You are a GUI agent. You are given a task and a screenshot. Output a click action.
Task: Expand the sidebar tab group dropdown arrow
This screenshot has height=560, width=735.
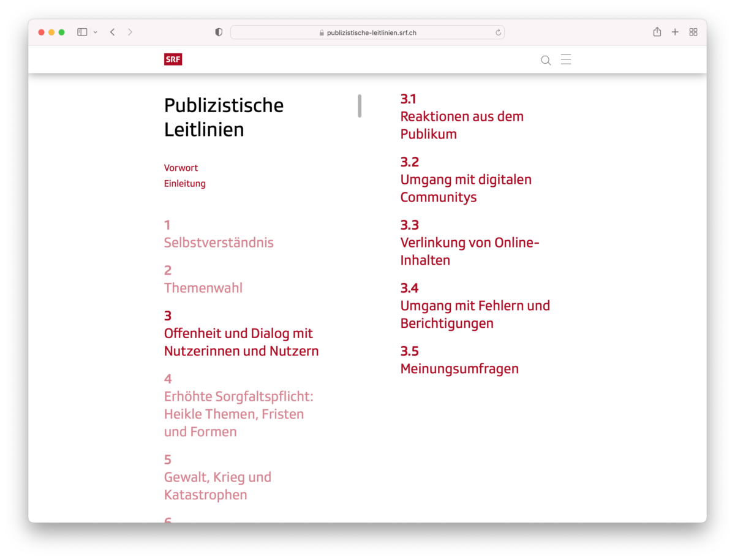[x=96, y=32]
